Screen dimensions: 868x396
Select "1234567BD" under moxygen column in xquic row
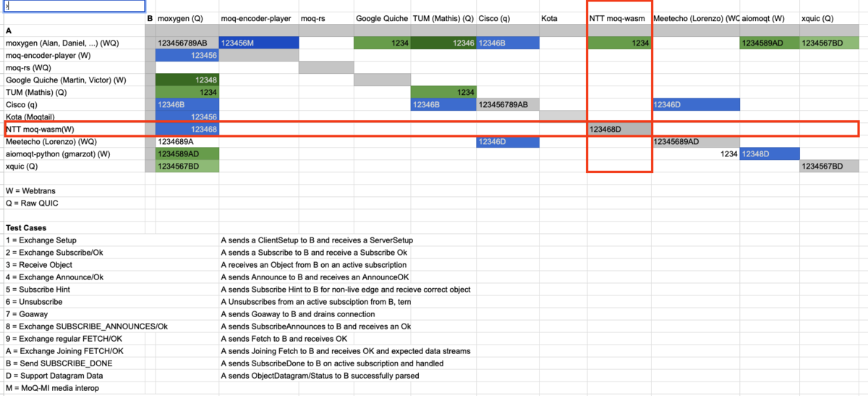point(187,167)
